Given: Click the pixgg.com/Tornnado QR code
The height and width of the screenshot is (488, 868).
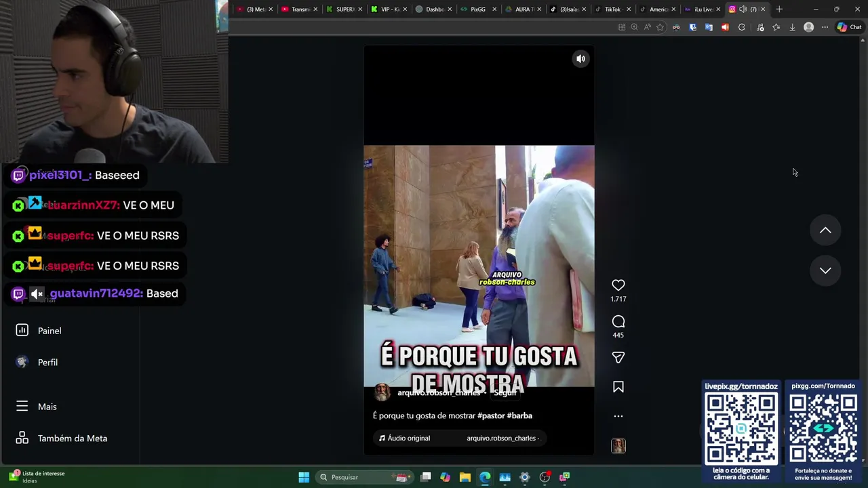Looking at the screenshot, I should [823, 428].
